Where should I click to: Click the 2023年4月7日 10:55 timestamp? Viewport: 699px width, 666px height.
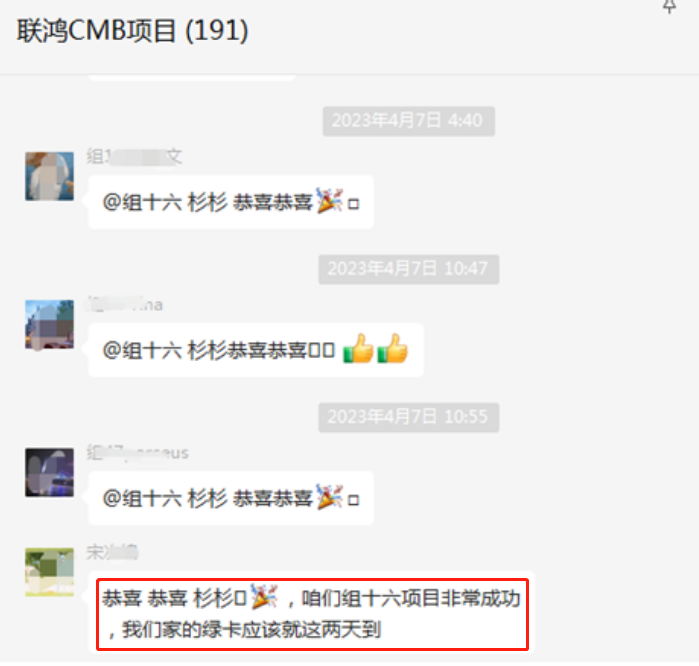[x=408, y=417]
